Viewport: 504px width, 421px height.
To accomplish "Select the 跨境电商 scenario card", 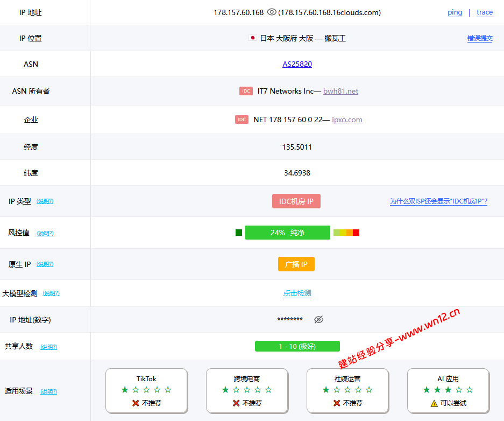I will (x=247, y=391).
